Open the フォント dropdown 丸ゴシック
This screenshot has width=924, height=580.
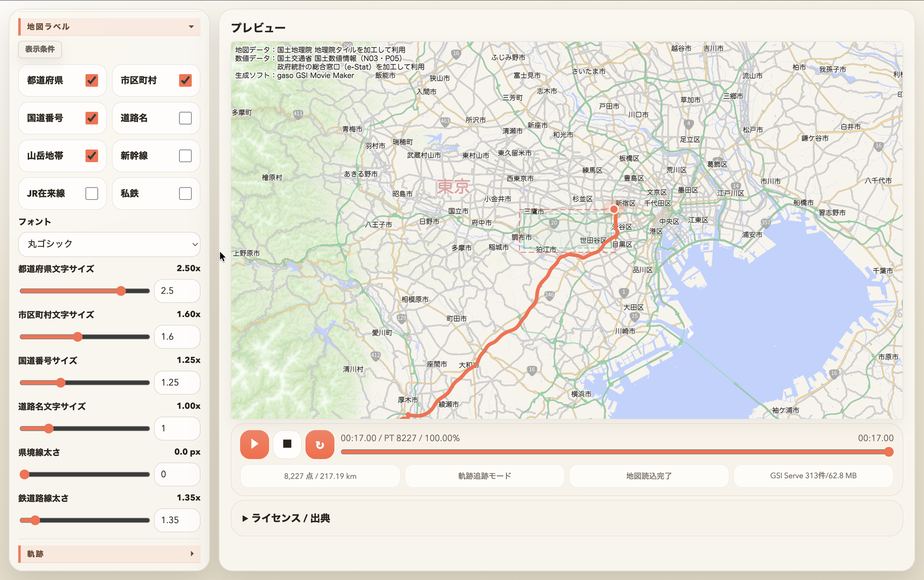click(x=110, y=244)
